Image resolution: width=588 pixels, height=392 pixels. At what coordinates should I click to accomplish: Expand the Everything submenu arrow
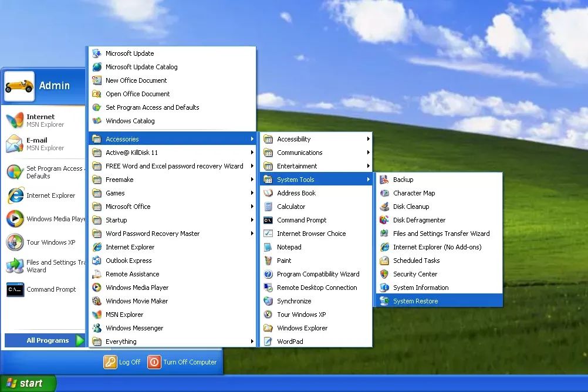(252, 342)
